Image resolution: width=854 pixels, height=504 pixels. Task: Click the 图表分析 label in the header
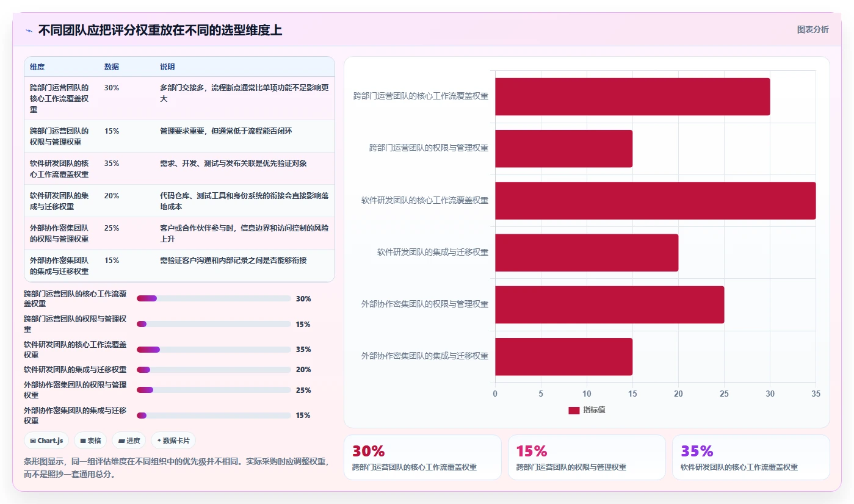812,29
